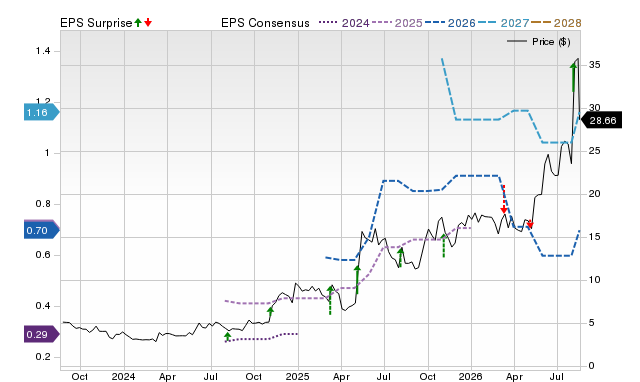
Task: Select the 2027 EPS consensus legend entry
Action: pyautogui.click(x=503, y=23)
